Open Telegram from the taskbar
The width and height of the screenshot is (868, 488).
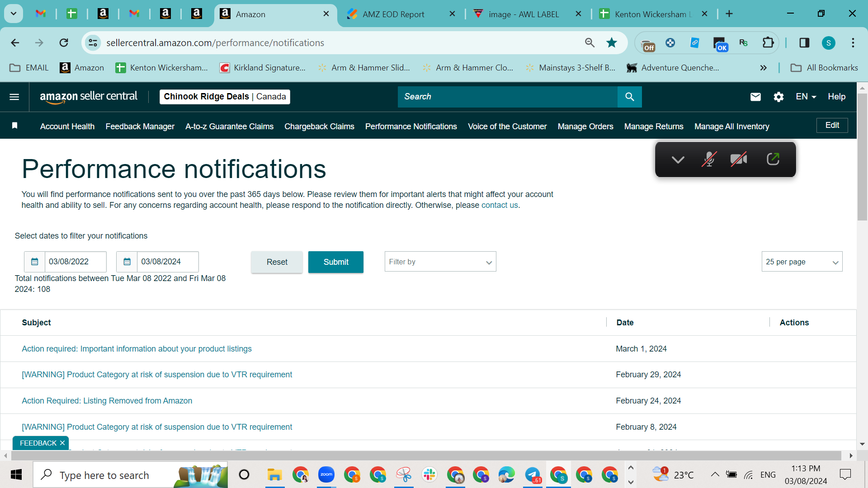[x=533, y=475]
